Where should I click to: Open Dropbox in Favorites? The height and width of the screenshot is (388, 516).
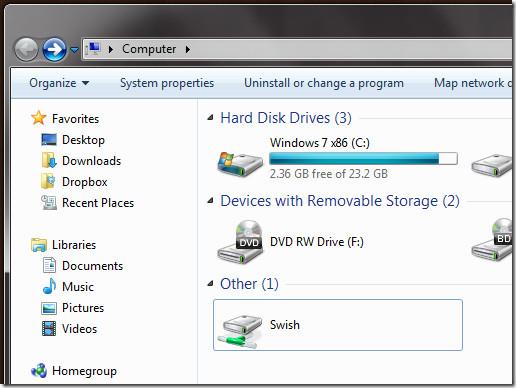[85, 182]
